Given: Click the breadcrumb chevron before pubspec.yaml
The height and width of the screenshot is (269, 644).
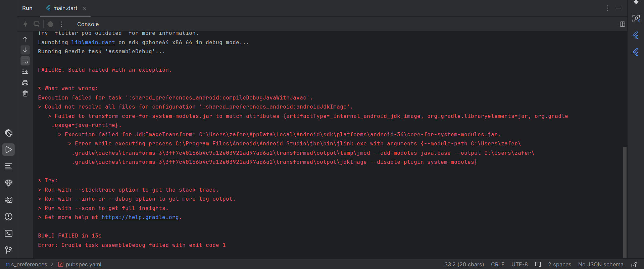Looking at the screenshot, I should click(x=52, y=264).
